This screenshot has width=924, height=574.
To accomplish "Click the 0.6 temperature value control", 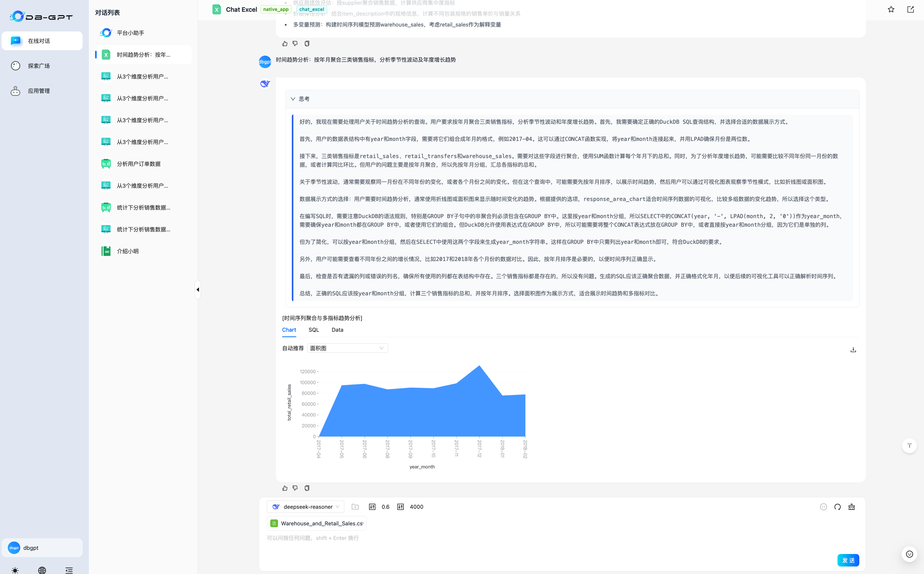I will 386,506.
